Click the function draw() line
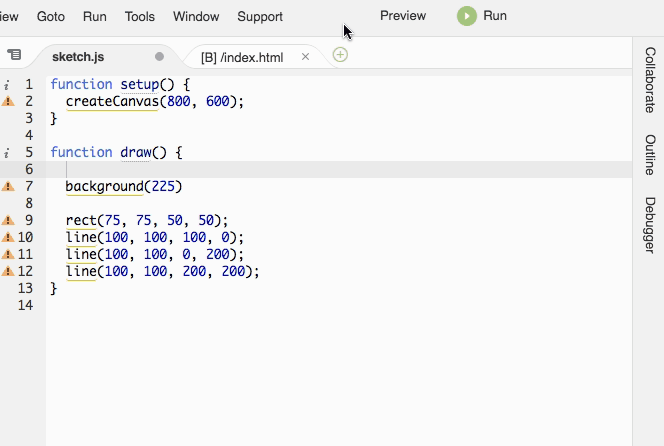The height and width of the screenshot is (446, 664). pyautogui.click(x=116, y=152)
